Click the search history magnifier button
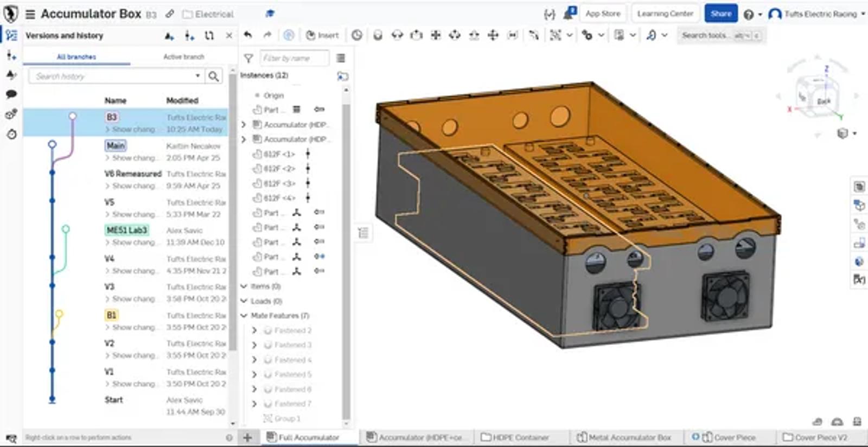 click(x=214, y=76)
